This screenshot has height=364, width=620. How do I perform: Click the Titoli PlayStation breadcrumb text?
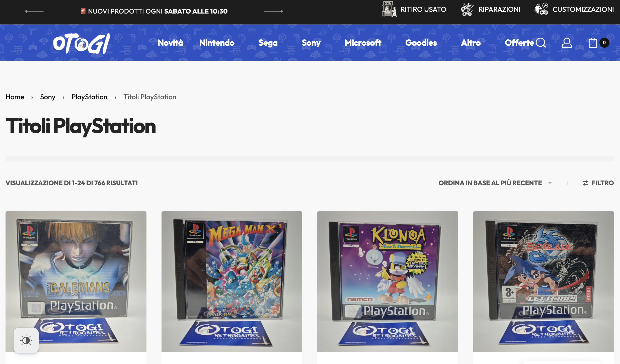[150, 97]
